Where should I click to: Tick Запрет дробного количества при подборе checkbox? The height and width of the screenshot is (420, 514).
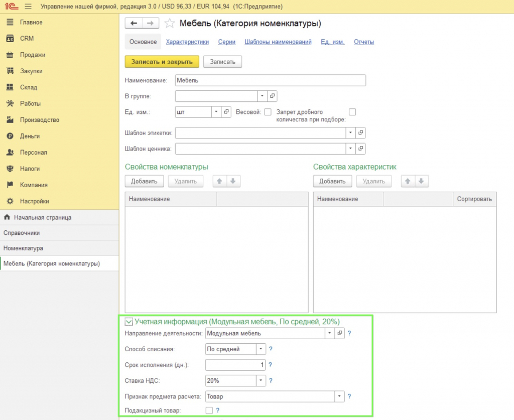point(352,112)
